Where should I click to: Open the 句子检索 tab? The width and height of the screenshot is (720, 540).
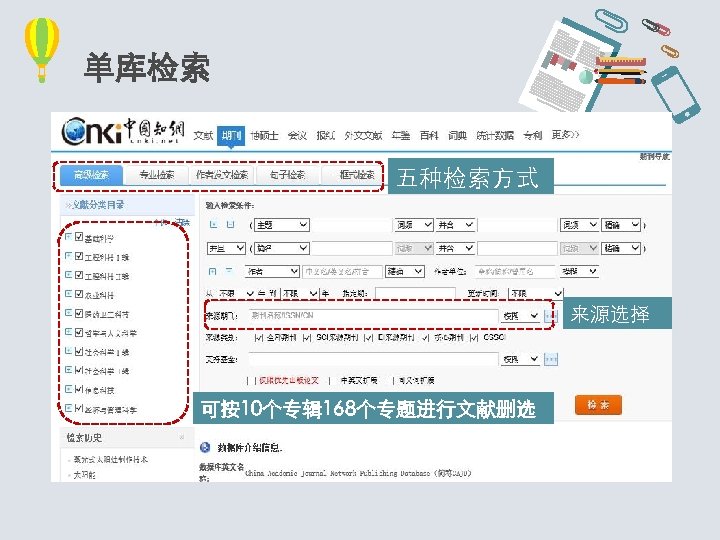tap(287, 175)
